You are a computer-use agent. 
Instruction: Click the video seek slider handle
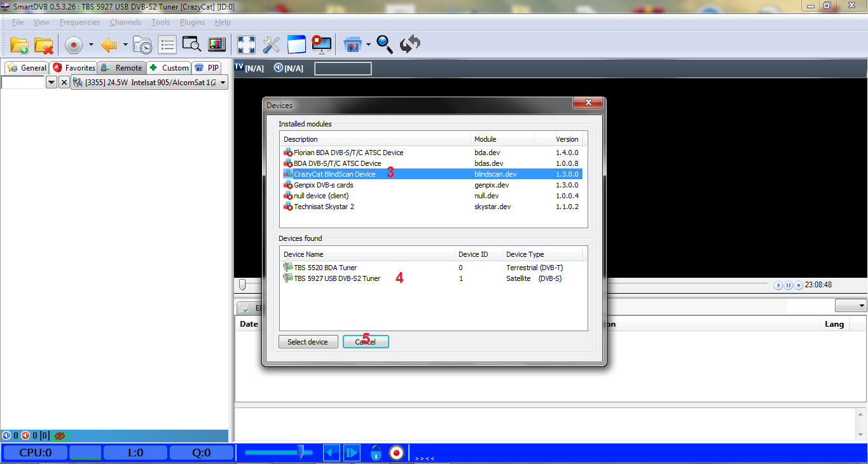pyautogui.click(x=242, y=285)
